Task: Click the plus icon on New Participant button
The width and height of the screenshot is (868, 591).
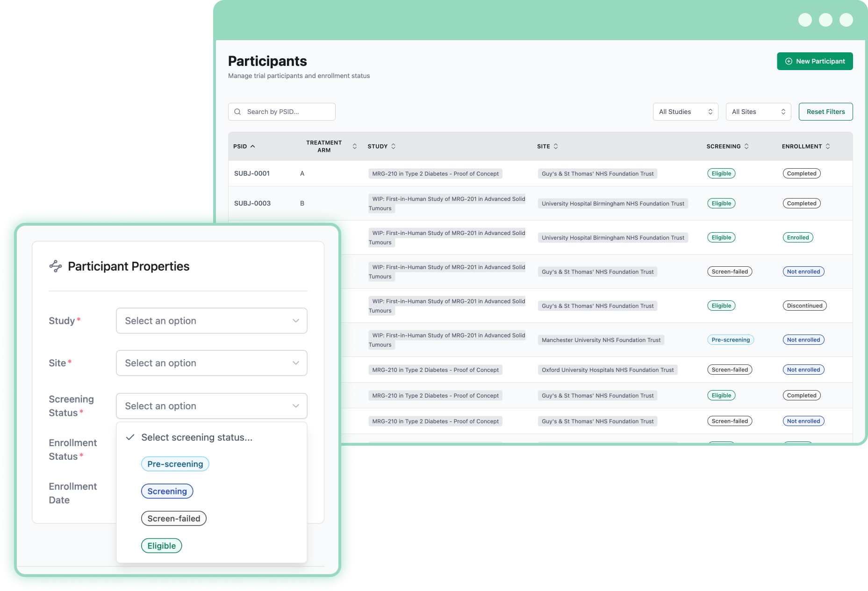Action: coord(789,61)
